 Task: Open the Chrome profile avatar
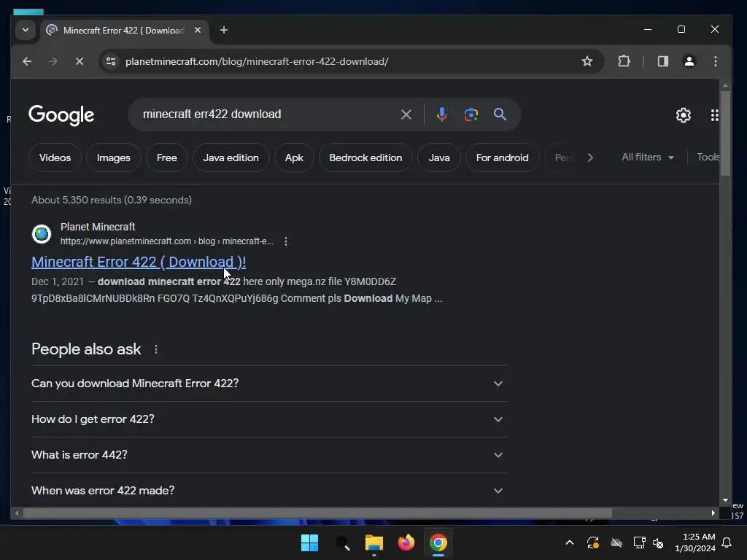pos(689,61)
